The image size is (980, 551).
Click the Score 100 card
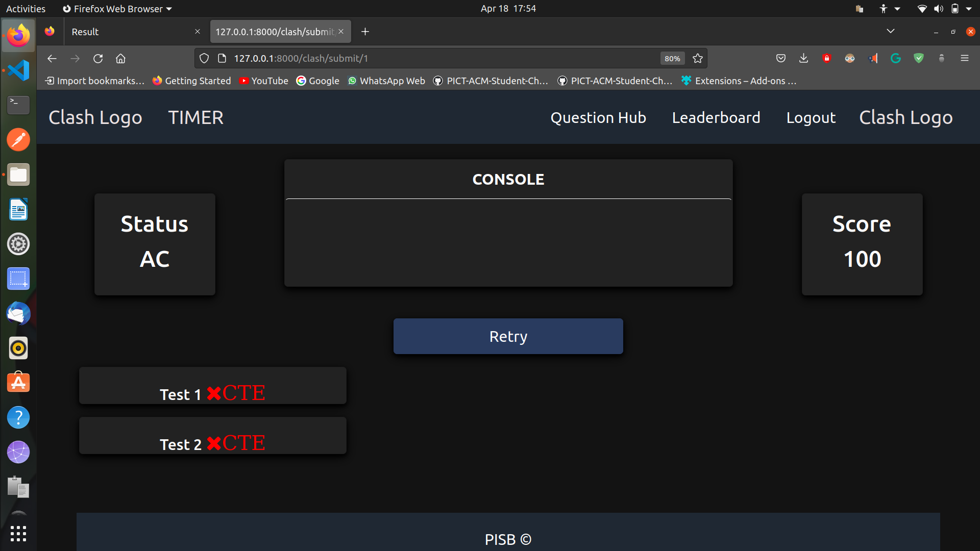[x=862, y=244]
